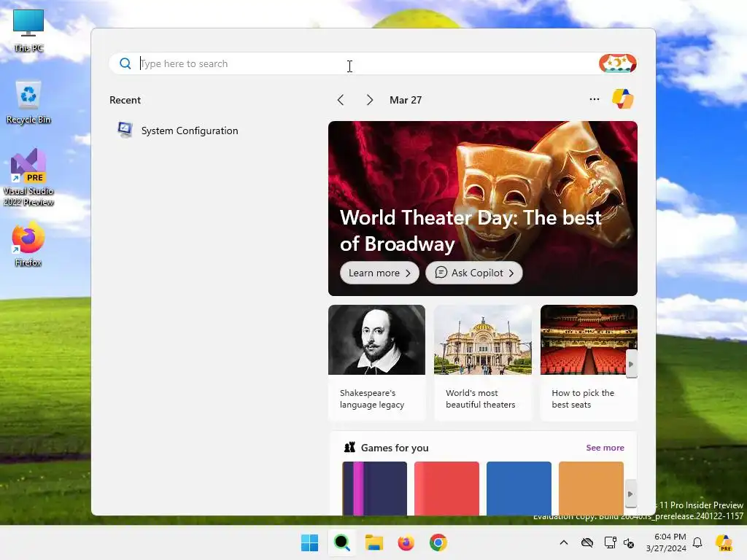Click the System Configuration app icon
Screen dimensions: 747x560
125,130
